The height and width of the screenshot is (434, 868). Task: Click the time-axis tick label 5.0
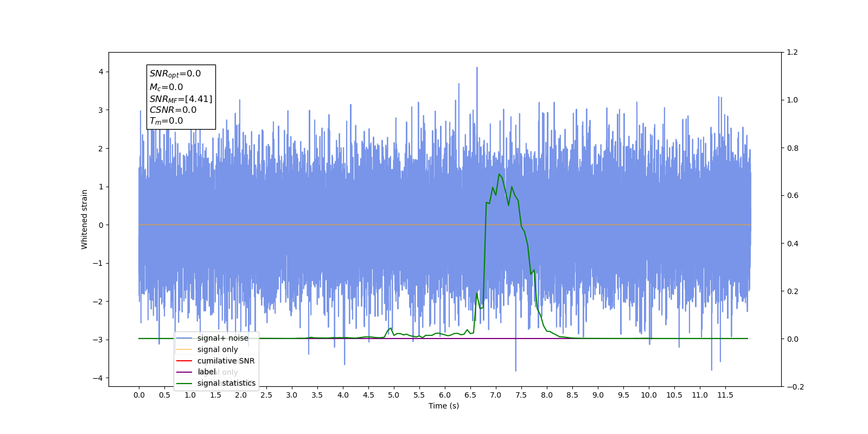click(394, 395)
